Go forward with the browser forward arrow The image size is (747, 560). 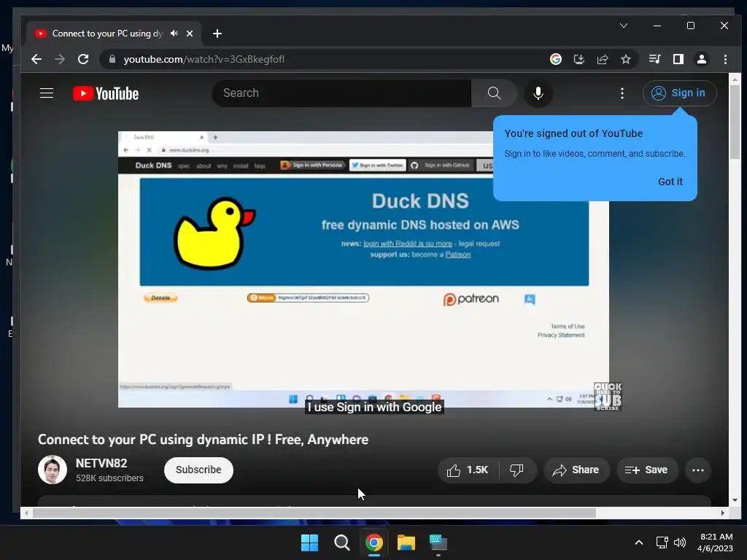click(x=60, y=59)
